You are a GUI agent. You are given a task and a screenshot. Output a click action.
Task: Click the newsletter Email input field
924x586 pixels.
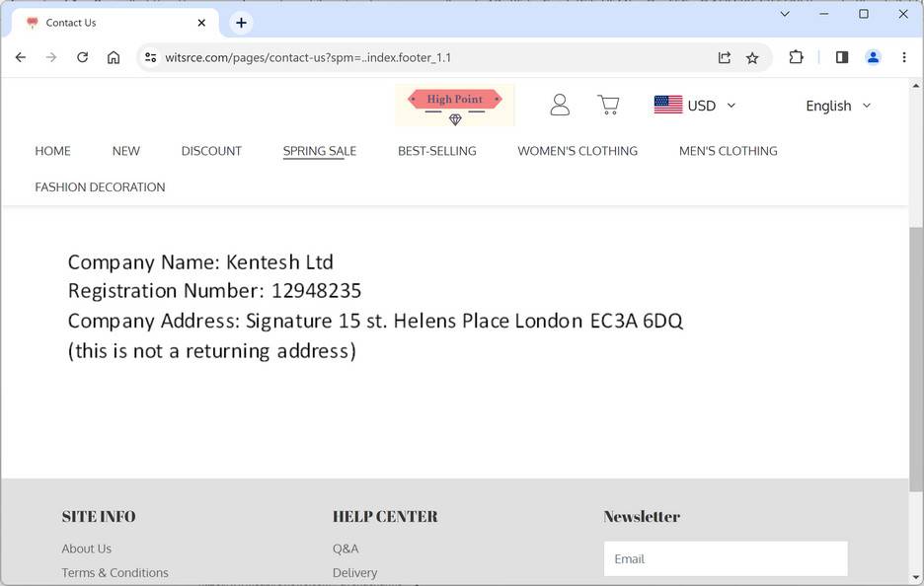pyautogui.click(x=726, y=558)
